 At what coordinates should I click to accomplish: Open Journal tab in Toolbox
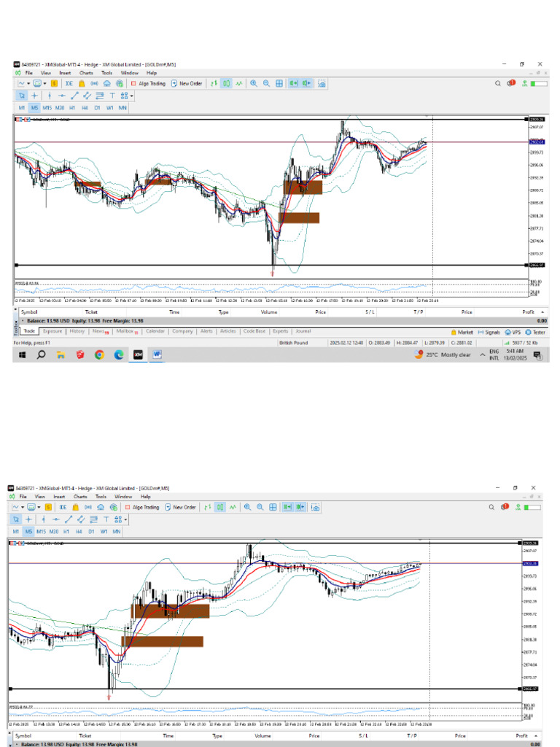(303, 331)
